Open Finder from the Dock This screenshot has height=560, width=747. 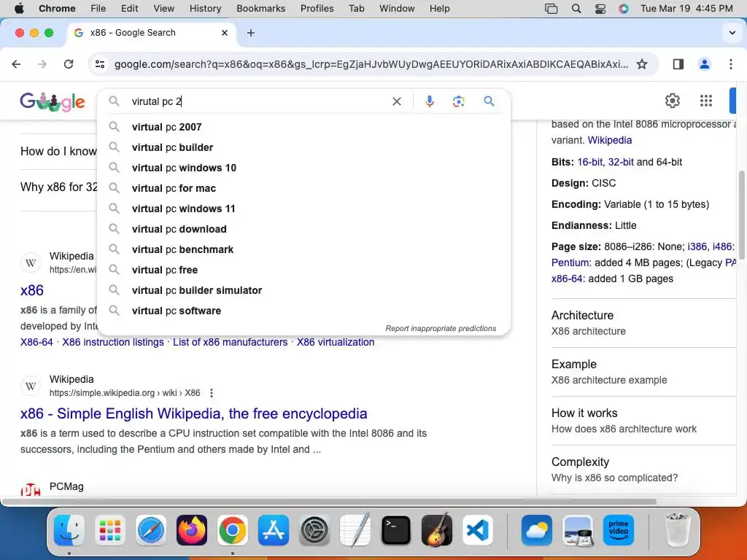coord(69,530)
